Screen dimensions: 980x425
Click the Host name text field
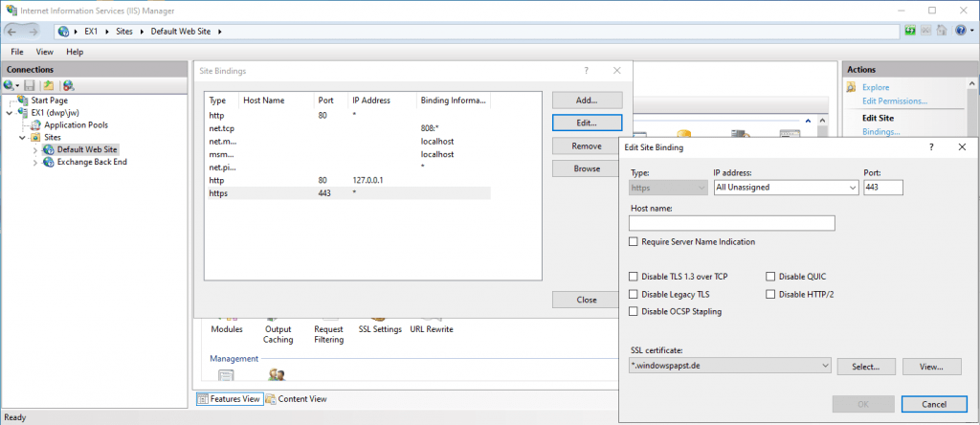pyautogui.click(x=731, y=223)
